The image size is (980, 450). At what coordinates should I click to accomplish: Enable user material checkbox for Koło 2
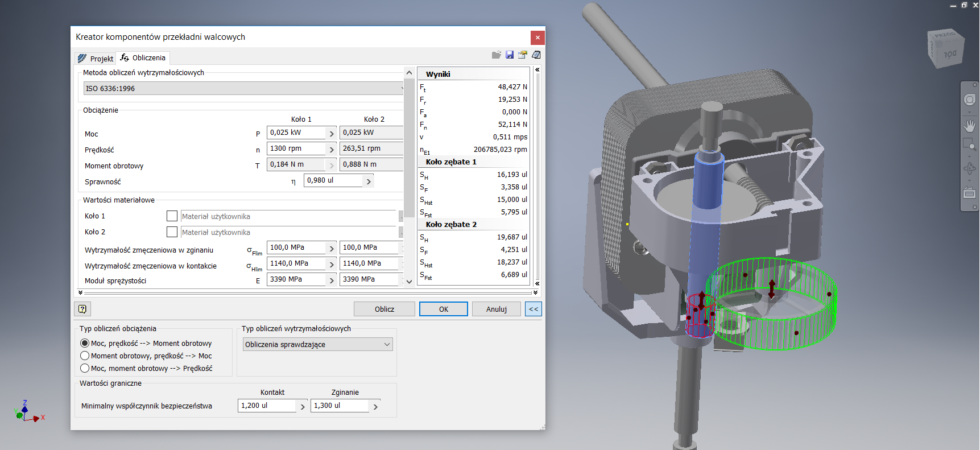172,232
